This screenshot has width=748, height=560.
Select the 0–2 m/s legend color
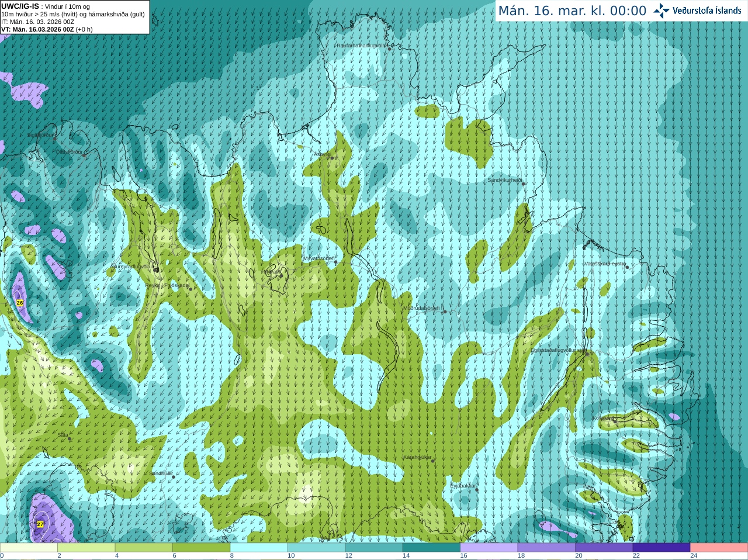pyautogui.click(x=29, y=548)
